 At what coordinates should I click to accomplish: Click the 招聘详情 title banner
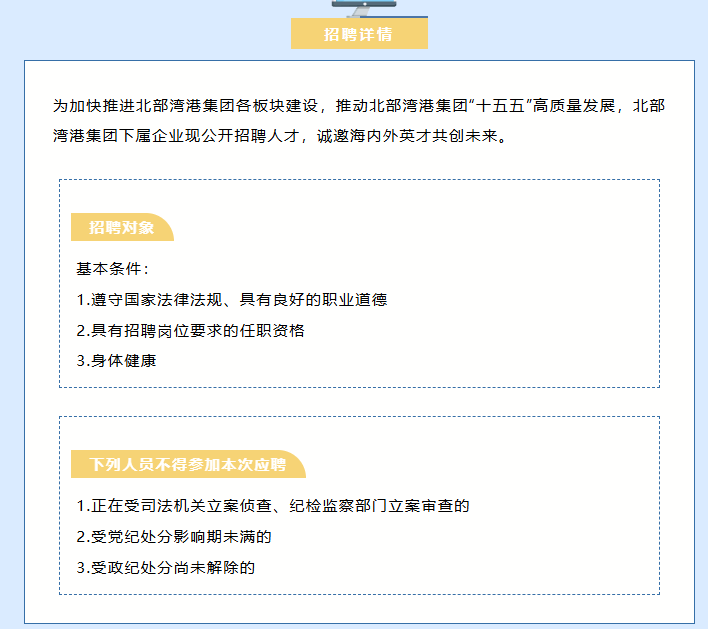[359, 34]
